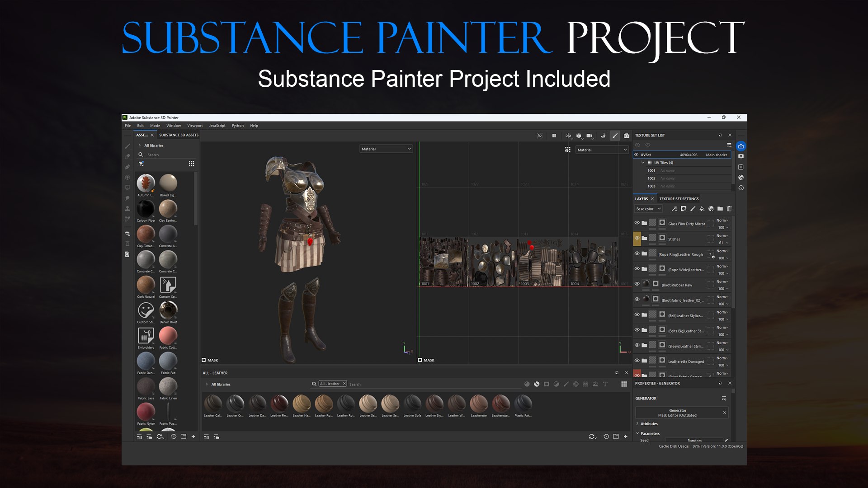Click the blue export textures icon
The image size is (868, 488).
pos(741,146)
